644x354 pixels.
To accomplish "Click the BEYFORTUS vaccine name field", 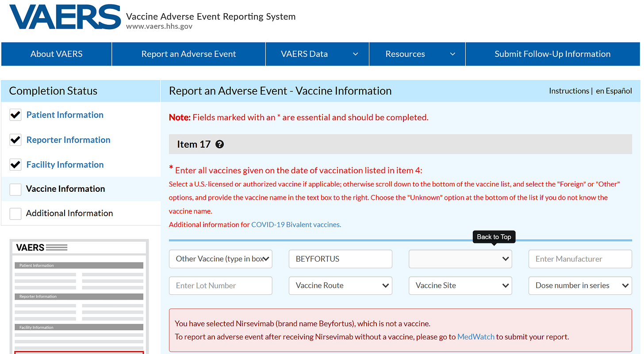I will click(341, 259).
